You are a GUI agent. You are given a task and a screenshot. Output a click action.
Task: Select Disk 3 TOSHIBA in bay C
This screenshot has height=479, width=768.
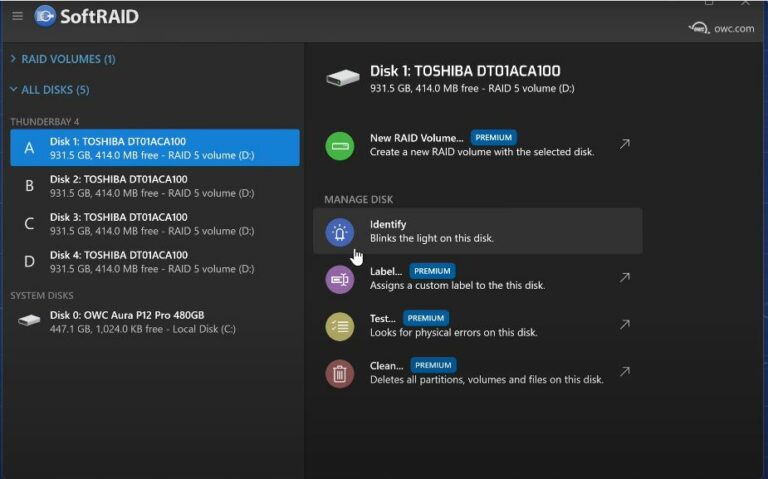pos(154,224)
